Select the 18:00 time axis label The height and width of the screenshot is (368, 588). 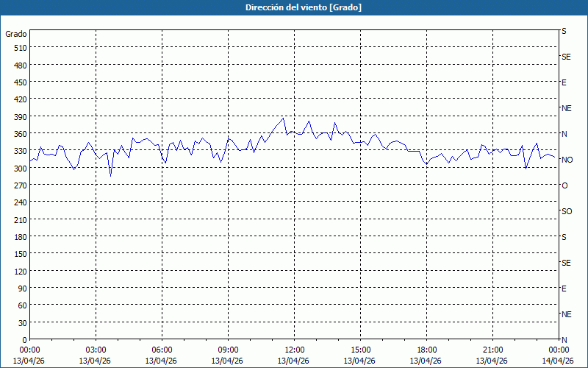pyautogui.click(x=426, y=350)
